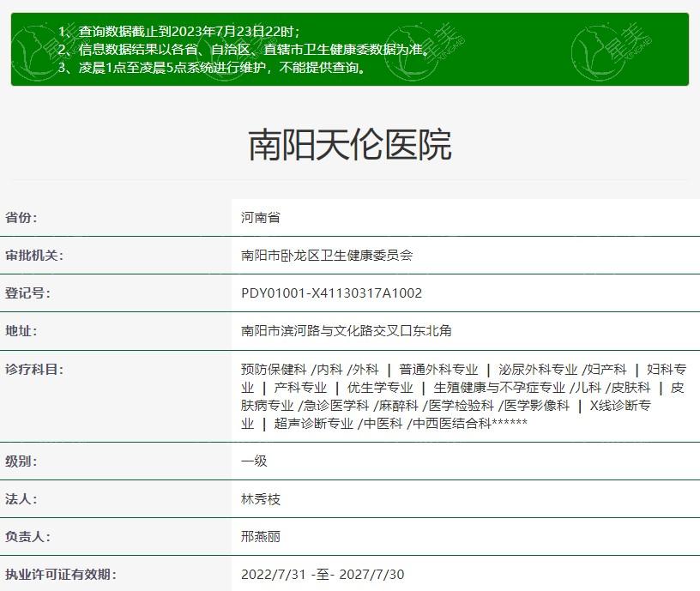Click the 诊疗科目 label
The image size is (700, 591).
pos(34,369)
